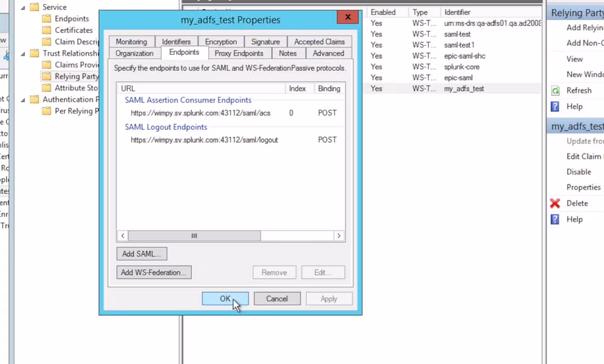Click the green Refresh icon
604x364 pixels.
pyautogui.click(x=555, y=90)
